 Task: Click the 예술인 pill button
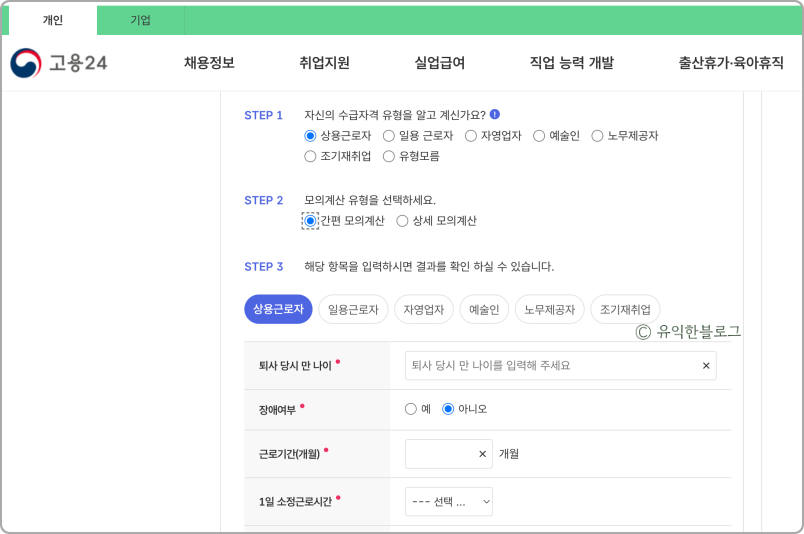tap(484, 309)
